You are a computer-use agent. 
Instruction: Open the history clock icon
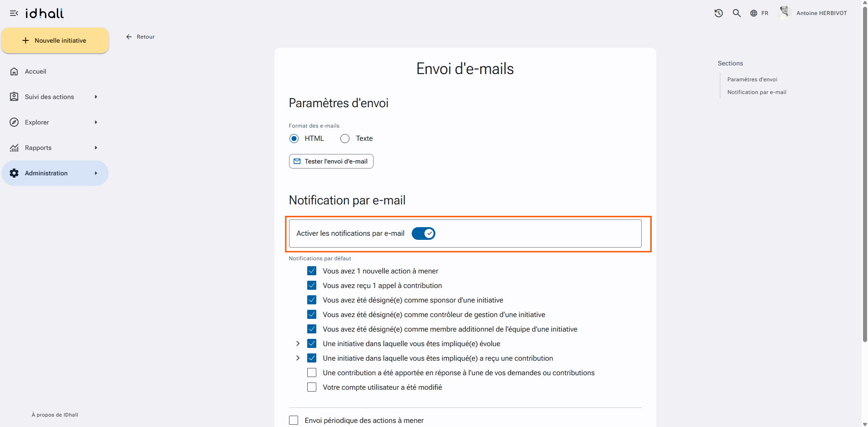click(718, 13)
